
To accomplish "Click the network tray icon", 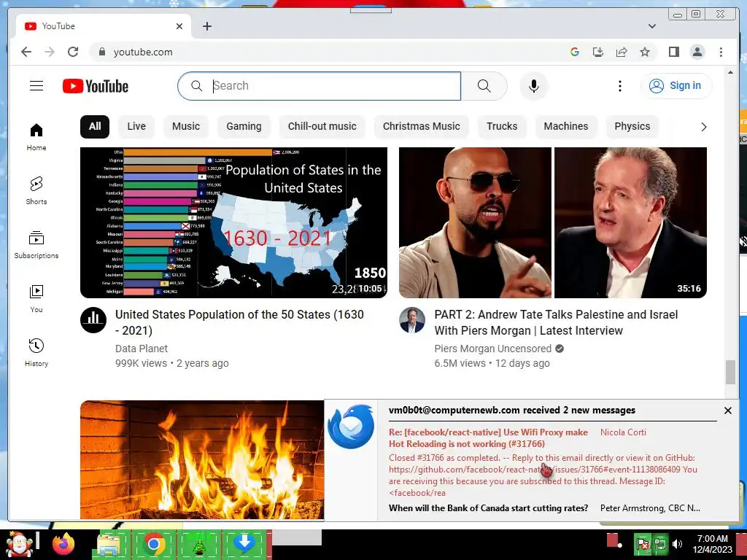I will point(659,544).
